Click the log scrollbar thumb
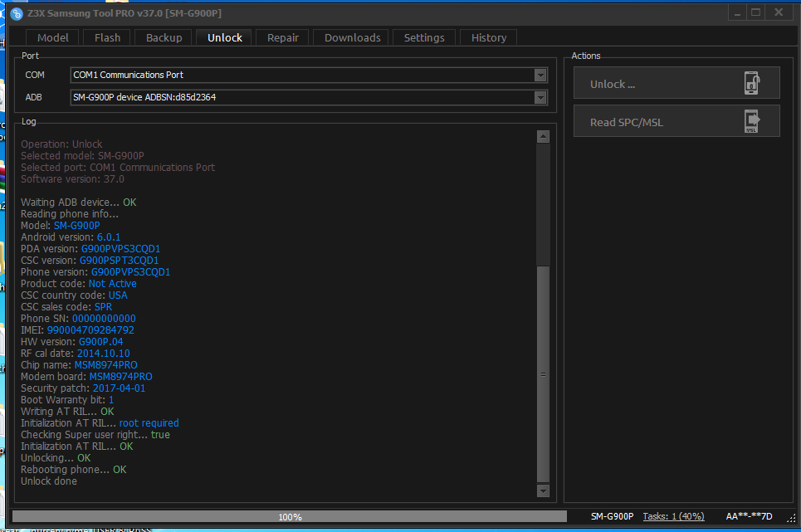 pos(543,374)
